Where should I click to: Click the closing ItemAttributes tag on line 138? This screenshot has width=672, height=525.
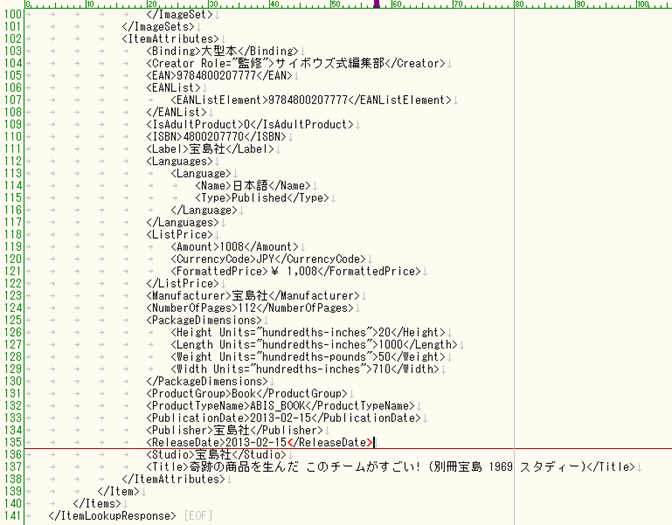coord(174,479)
